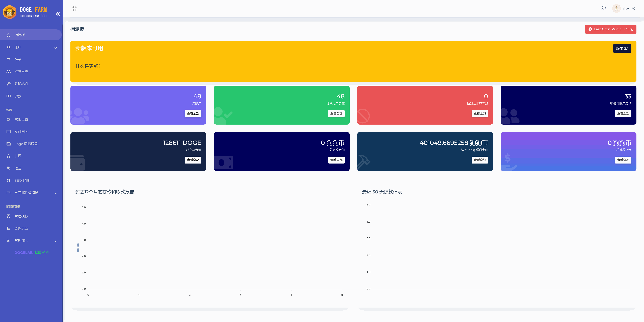644x322 pixels.
Task: Click the mining pickaxe sidebar icon
Action: click(x=9, y=84)
